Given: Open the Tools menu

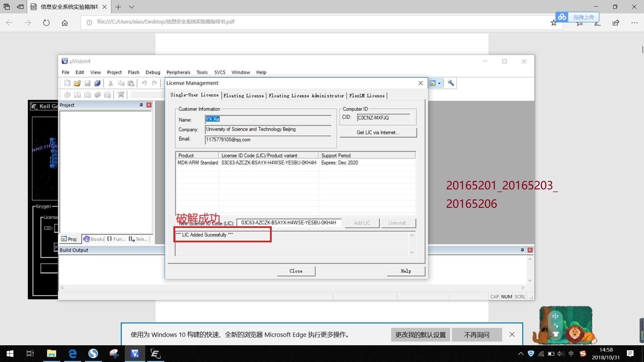Looking at the screenshot, I should (x=202, y=72).
